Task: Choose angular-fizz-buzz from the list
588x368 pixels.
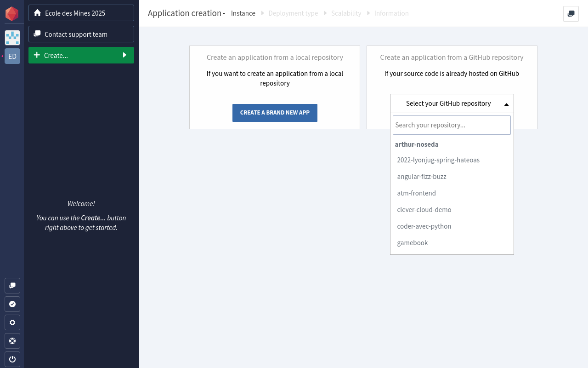Action: [422, 177]
